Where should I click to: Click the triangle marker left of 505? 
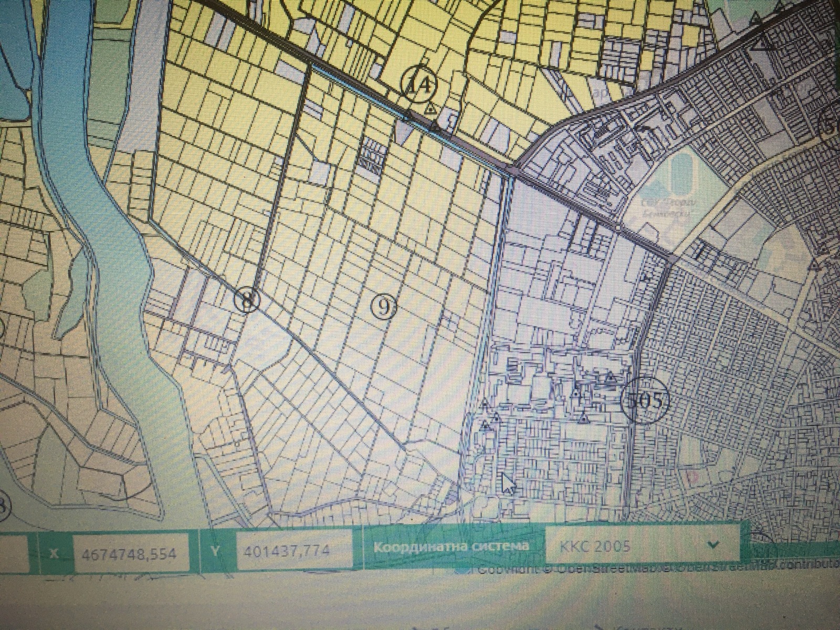[x=610, y=378]
